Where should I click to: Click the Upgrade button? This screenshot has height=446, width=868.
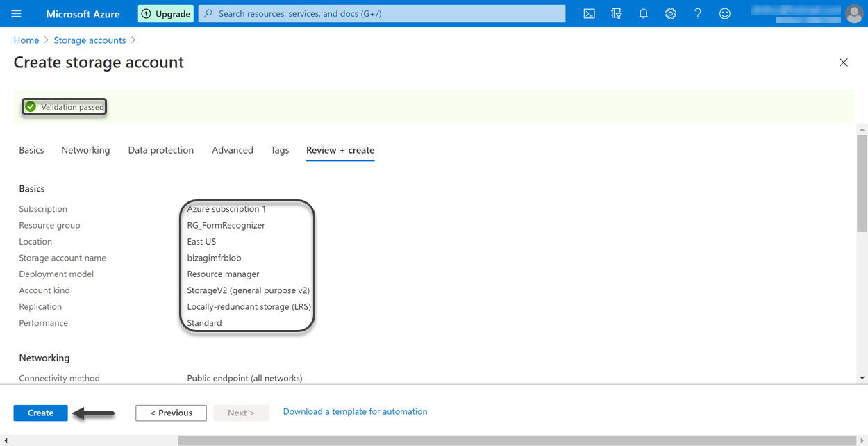166,14
